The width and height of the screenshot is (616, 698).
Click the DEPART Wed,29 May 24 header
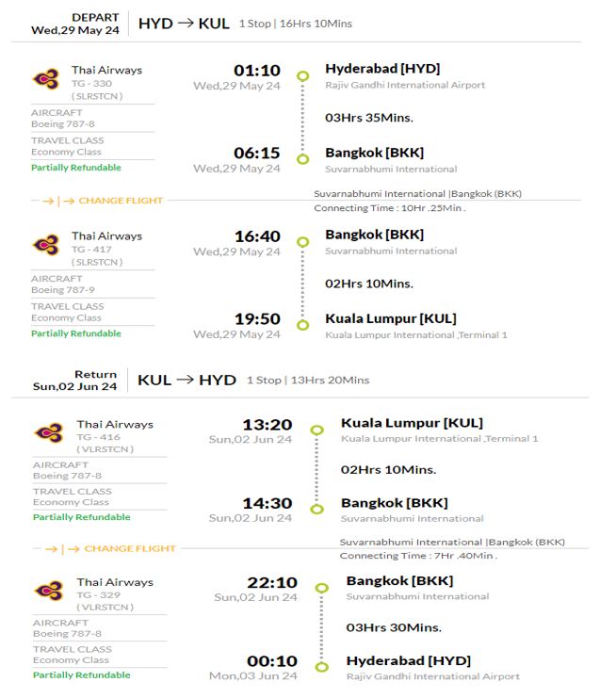click(x=75, y=24)
